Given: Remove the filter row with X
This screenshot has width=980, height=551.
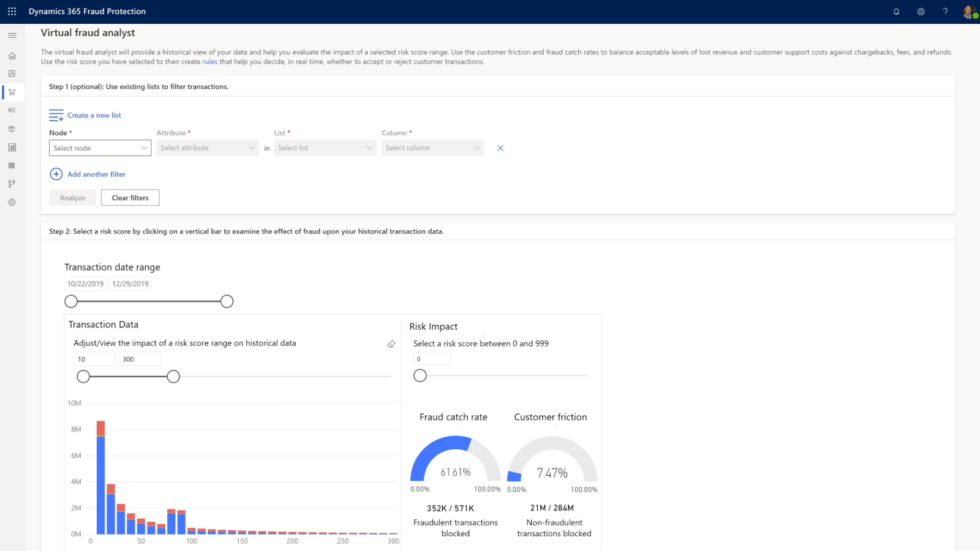Looking at the screenshot, I should 500,148.
